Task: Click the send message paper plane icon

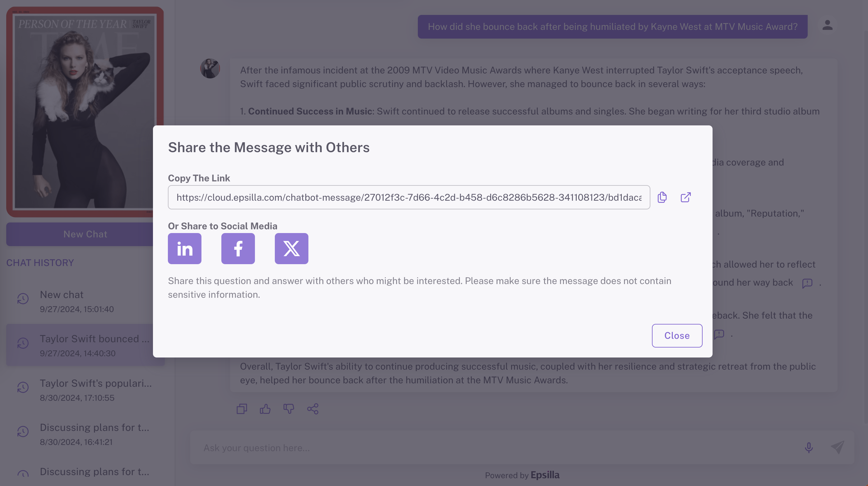Action: (837, 447)
